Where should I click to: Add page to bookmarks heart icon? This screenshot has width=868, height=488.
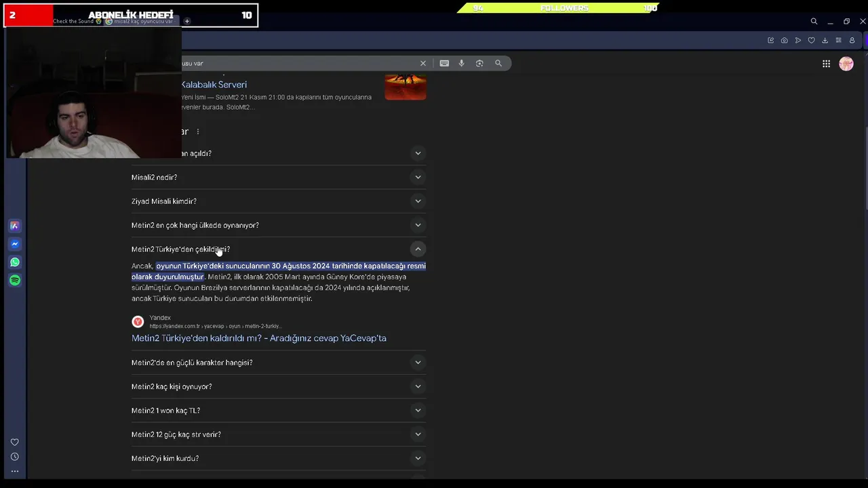(811, 41)
